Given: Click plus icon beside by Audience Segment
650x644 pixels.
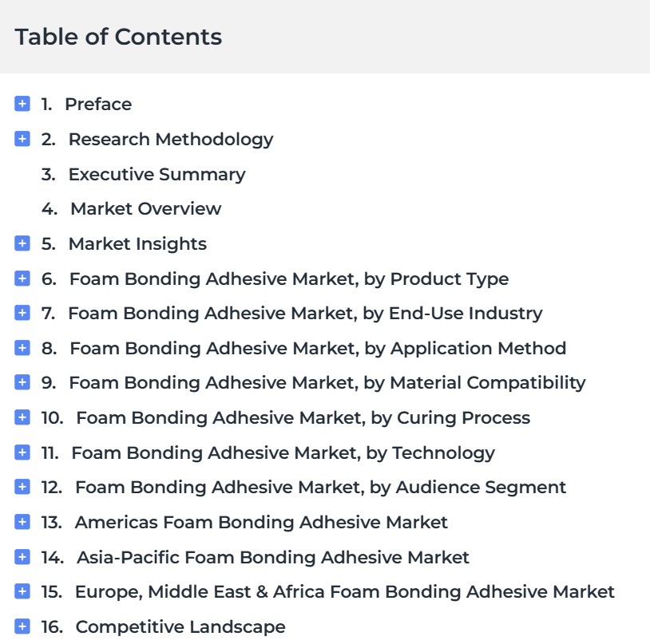Looking at the screenshot, I should point(22,487).
